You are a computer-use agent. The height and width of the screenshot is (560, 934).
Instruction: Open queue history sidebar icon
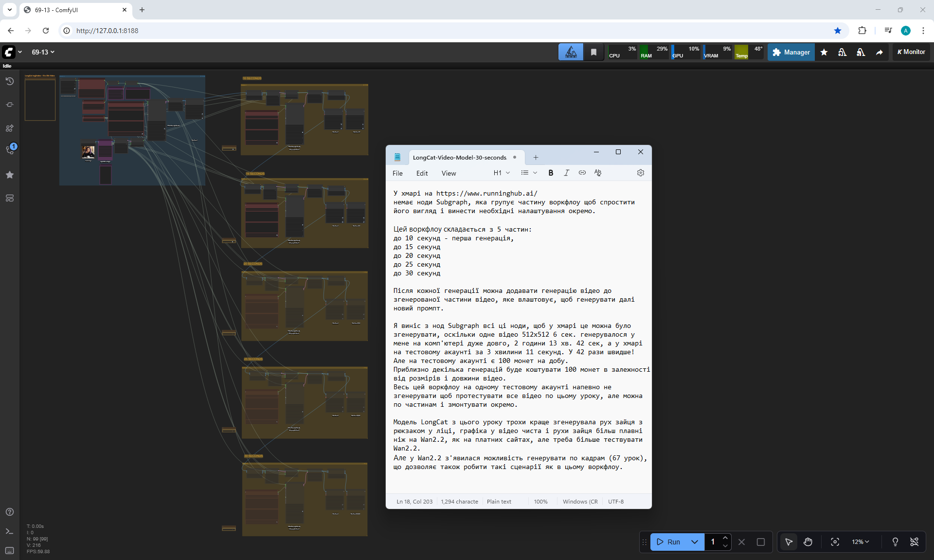coord(9,81)
